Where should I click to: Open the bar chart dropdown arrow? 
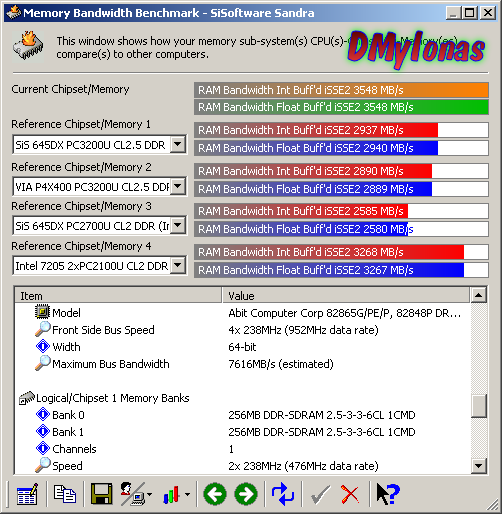188,494
